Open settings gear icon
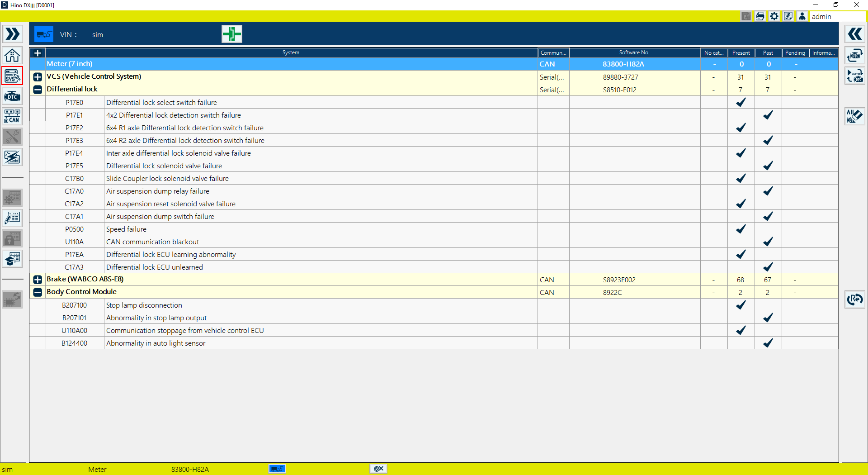 774,16
